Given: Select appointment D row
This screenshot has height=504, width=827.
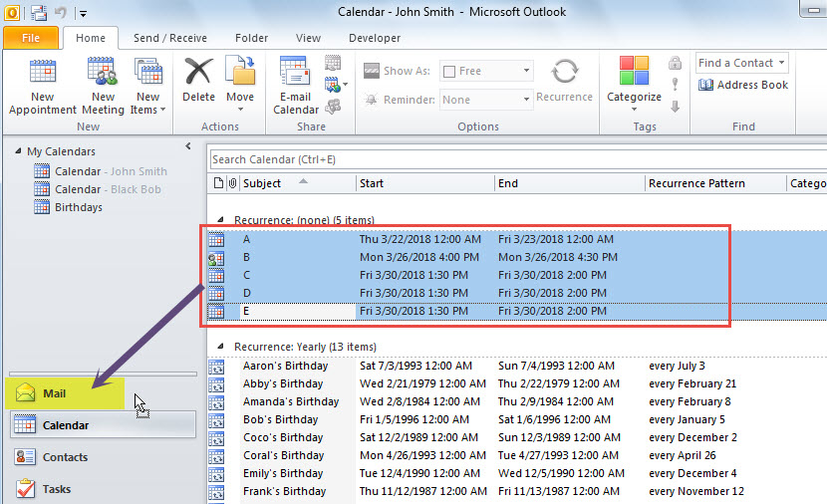Looking at the screenshot, I should click(x=517, y=293).
